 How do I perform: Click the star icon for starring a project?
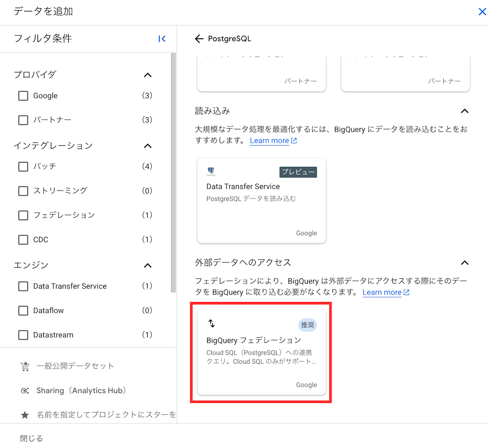[x=25, y=415]
